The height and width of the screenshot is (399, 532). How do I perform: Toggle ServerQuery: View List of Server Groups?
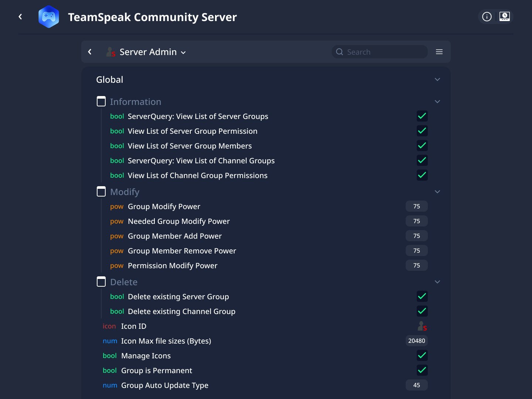click(x=422, y=116)
